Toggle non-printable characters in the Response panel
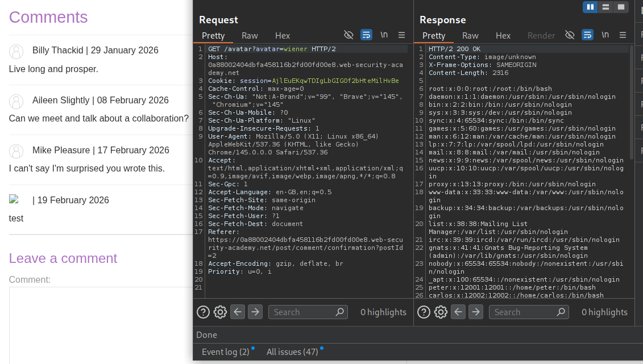The height and width of the screenshot is (364, 643). 570,35
